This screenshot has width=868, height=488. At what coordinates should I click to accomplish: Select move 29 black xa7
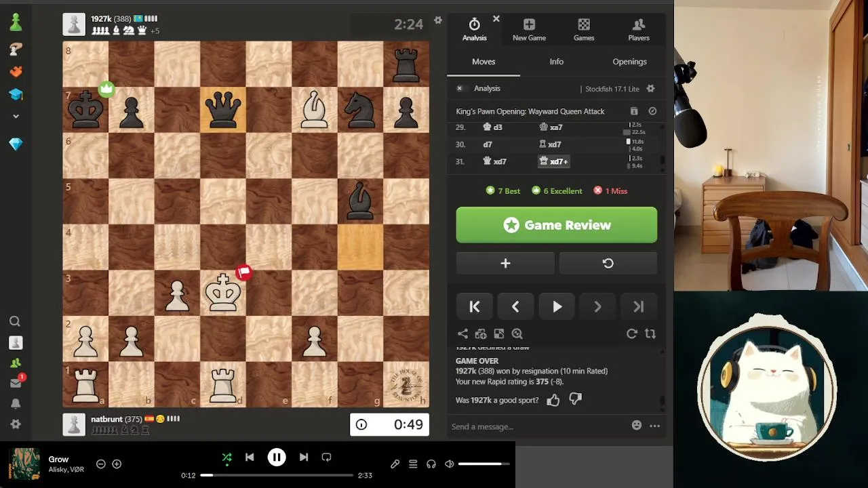(550, 127)
